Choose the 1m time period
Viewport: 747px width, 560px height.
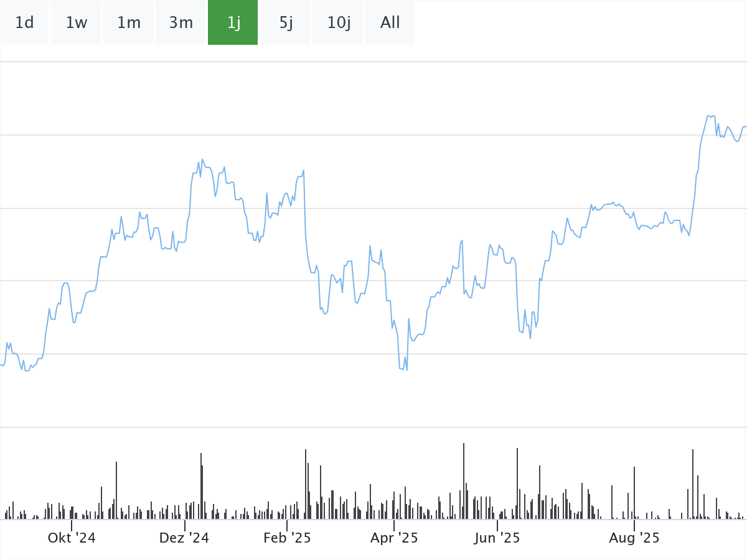click(129, 23)
